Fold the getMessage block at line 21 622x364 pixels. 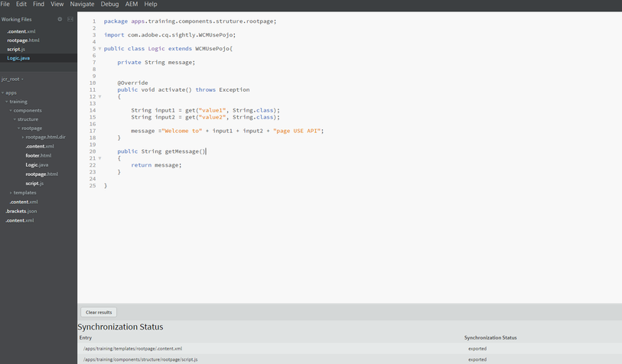pos(99,158)
